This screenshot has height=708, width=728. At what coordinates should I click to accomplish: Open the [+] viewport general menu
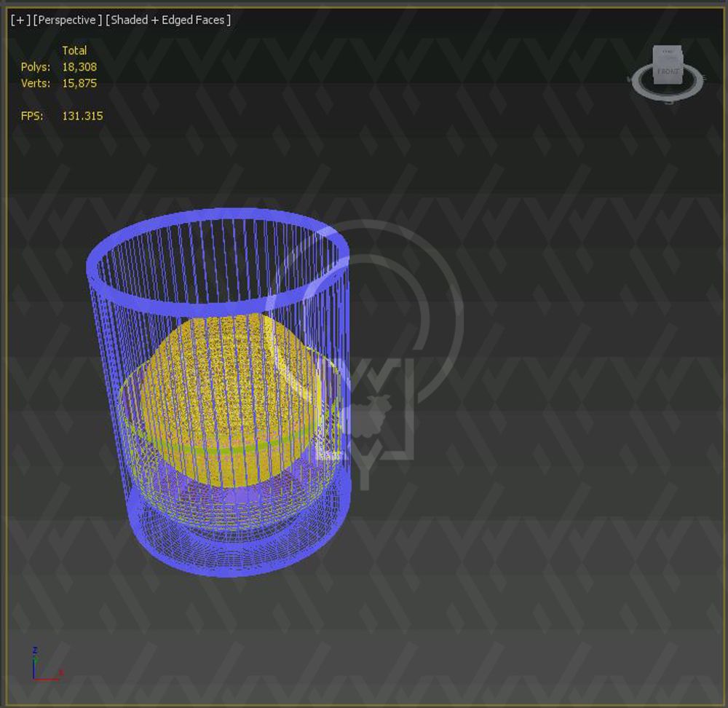20,20
